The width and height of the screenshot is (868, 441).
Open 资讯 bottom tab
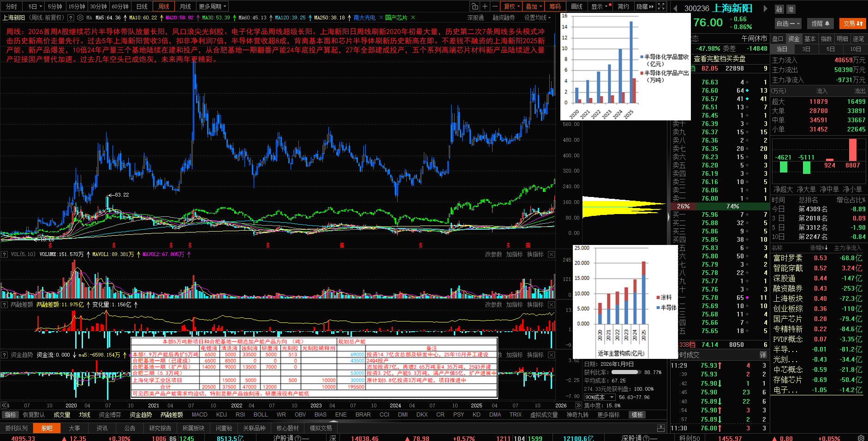pos(102,428)
